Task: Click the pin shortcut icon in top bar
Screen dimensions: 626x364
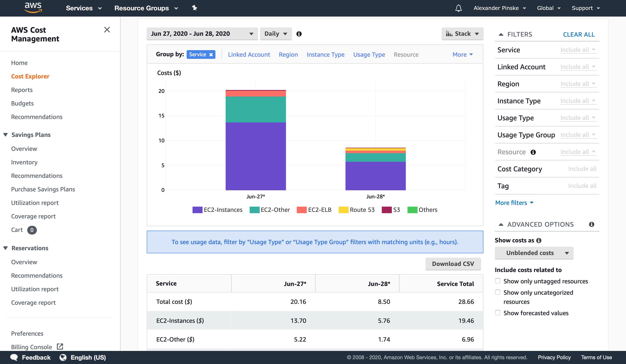Action: [194, 8]
